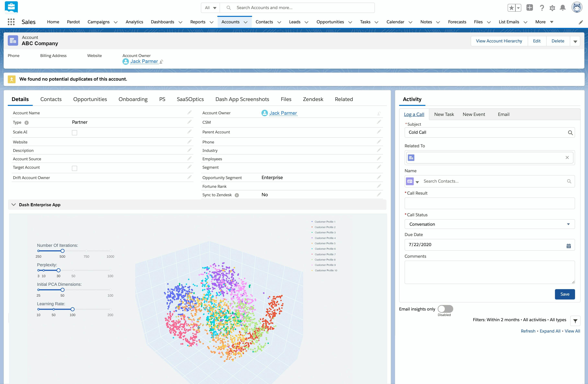The width and height of the screenshot is (588, 384).
Task: Click the edit pencil next to Industry
Action: (379, 150)
